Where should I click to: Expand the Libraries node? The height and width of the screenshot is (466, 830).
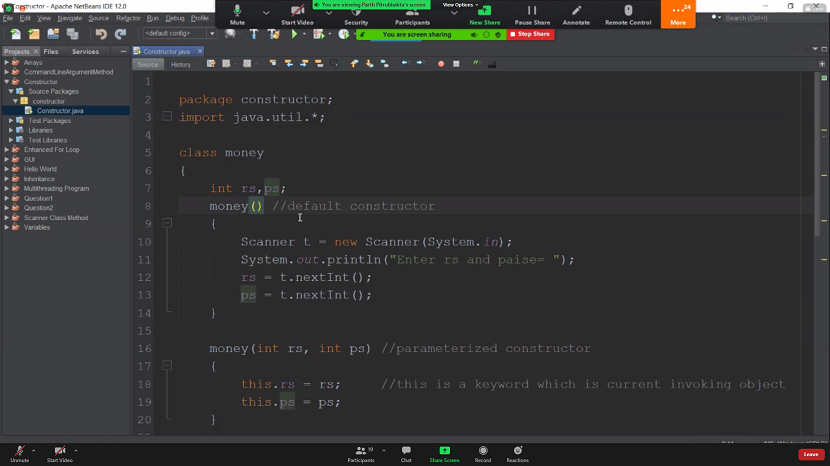pos(11,130)
